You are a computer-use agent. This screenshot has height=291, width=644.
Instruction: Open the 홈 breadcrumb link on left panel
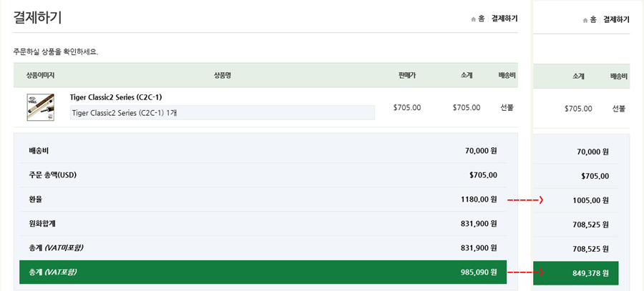(482, 19)
